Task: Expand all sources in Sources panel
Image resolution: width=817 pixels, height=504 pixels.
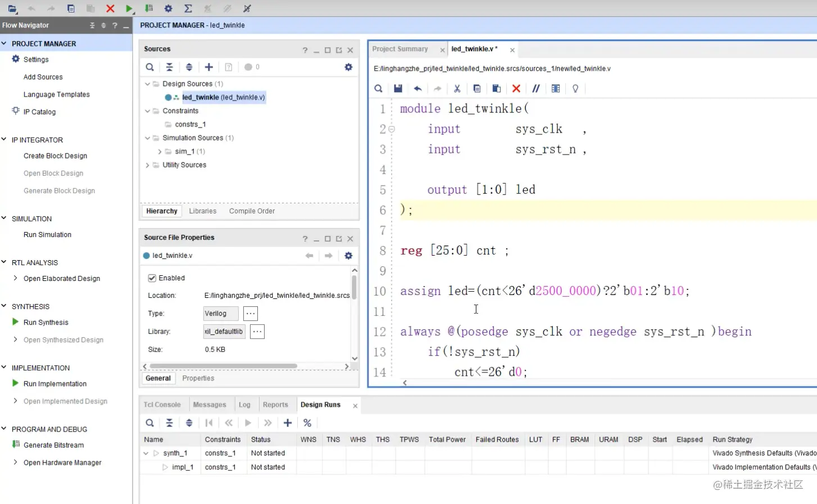Action: [x=189, y=67]
